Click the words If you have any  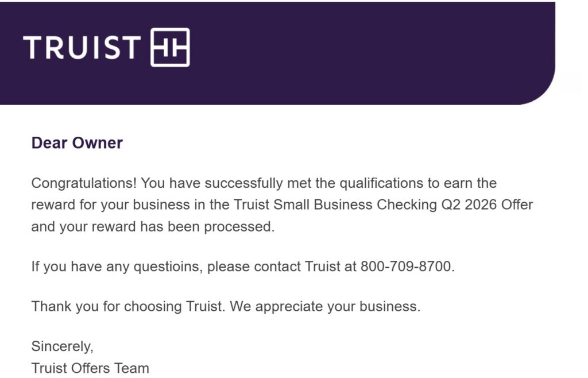click(80, 267)
